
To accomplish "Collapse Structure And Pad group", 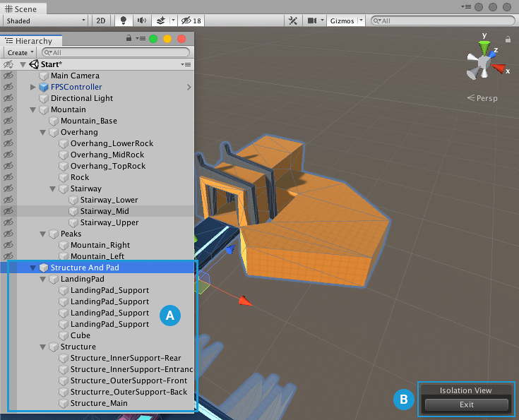I will tap(32, 268).
